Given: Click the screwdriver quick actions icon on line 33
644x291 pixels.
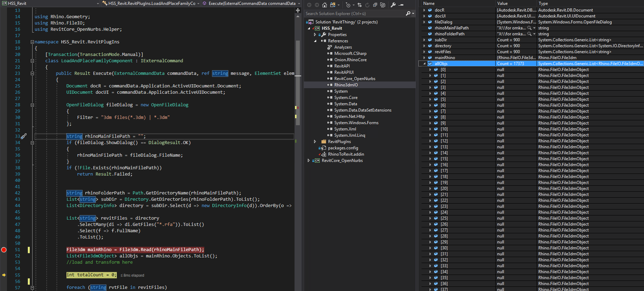Looking at the screenshot, I should click(x=24, y=136).
